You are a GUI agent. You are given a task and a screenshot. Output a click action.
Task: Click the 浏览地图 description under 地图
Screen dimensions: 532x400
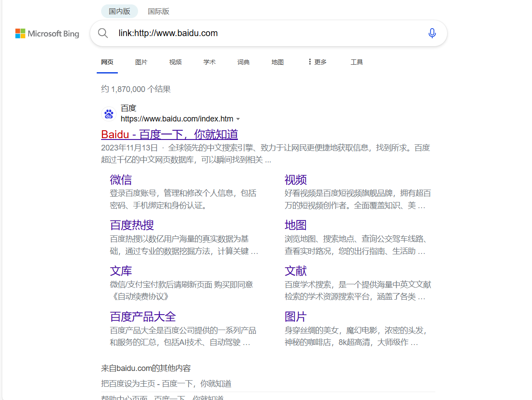coord(356,245)
